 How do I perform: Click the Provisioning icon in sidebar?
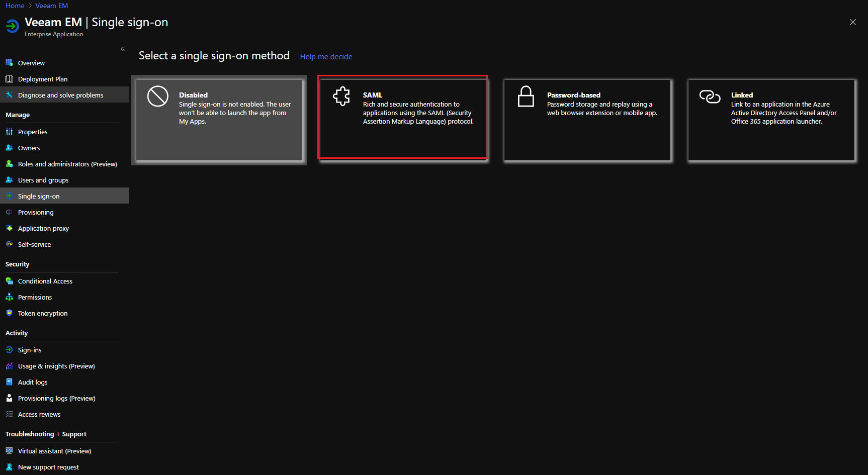coord(9,212)
